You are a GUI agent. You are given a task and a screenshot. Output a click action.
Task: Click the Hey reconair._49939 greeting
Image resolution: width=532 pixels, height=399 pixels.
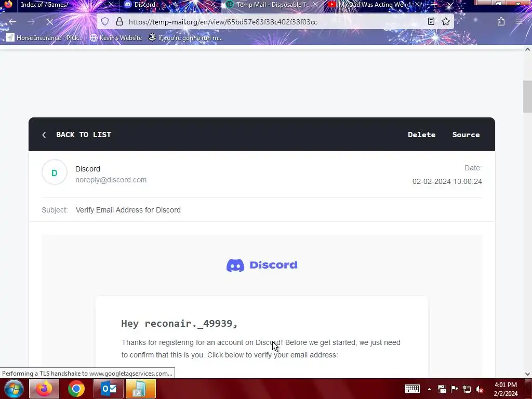click(179, 323)
